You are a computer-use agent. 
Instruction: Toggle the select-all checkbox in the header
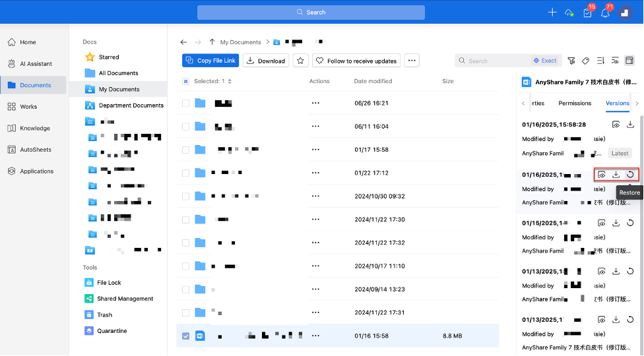click(x=185, y=81)
